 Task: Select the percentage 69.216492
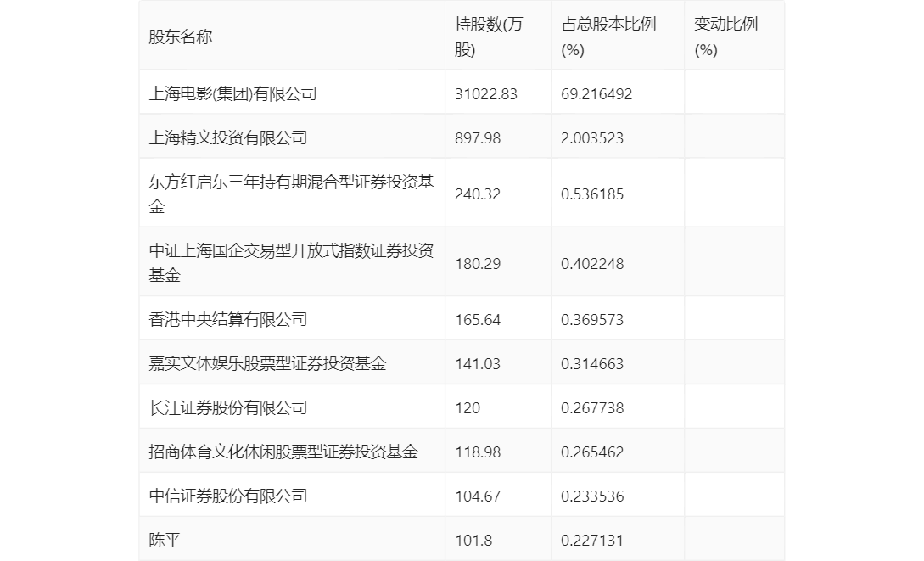tap(596, 93)
